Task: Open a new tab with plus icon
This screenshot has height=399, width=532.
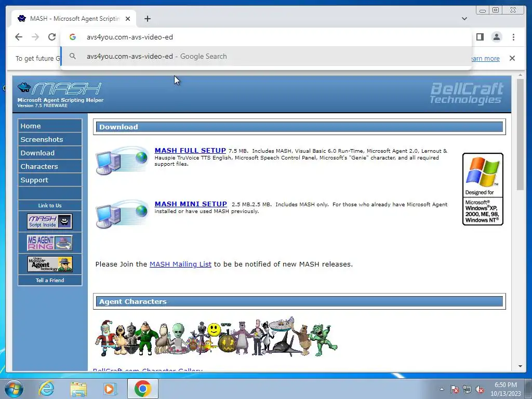Action: pyautogui.click(x=147, y=19)
